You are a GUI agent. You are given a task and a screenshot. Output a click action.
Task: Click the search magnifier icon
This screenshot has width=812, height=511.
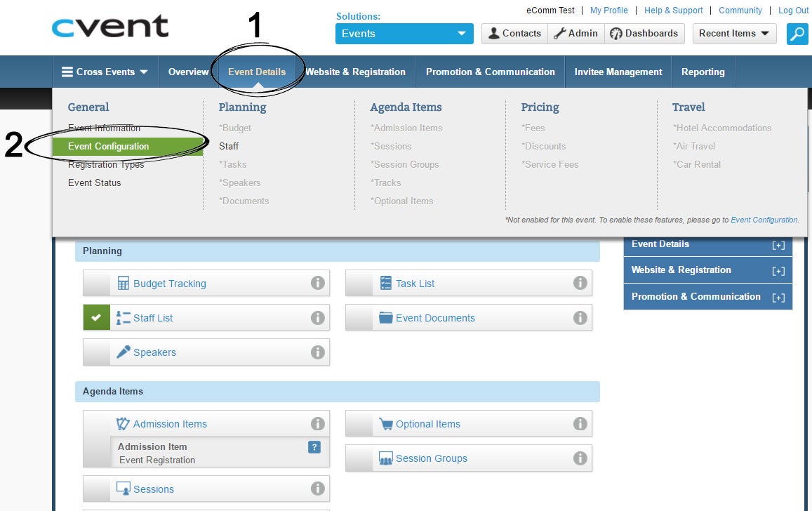(x=797, y=34)
